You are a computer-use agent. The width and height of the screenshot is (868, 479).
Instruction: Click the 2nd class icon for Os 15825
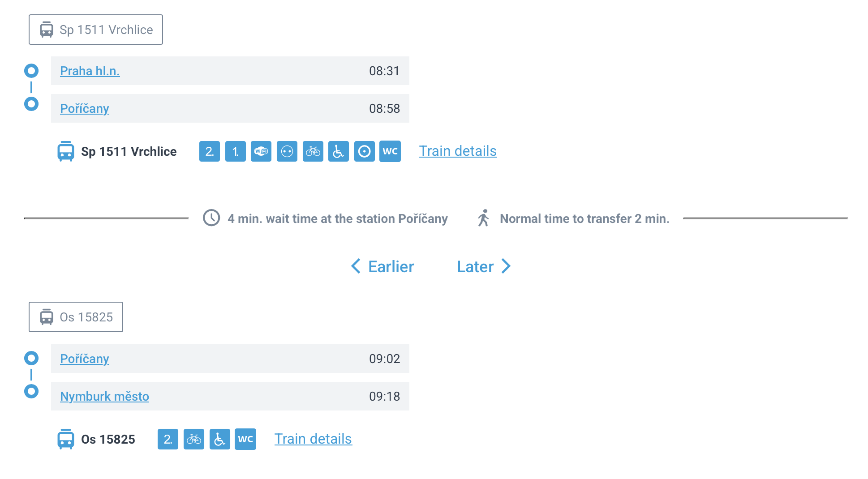point(168,439)
